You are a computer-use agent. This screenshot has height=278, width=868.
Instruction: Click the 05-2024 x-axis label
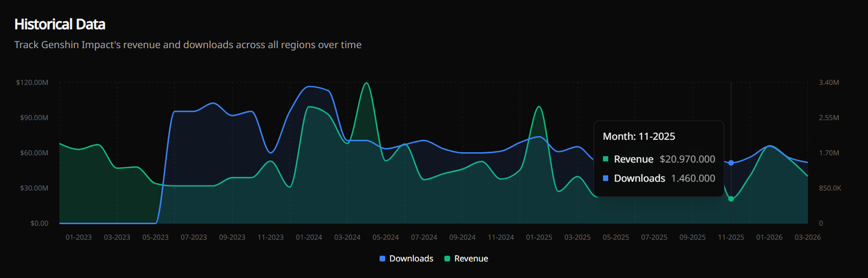[386, 237]
